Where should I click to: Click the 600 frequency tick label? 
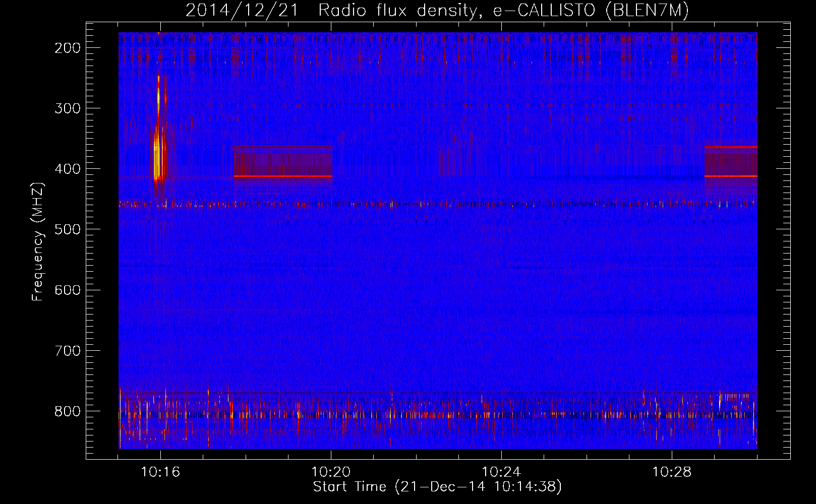(68, 290)
